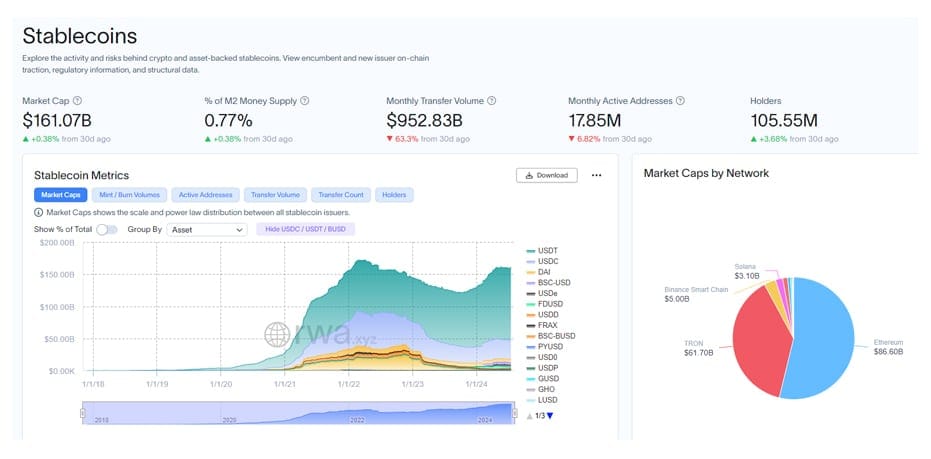Click the help icon beside % of M2 Money Supply

coord(305,101)
